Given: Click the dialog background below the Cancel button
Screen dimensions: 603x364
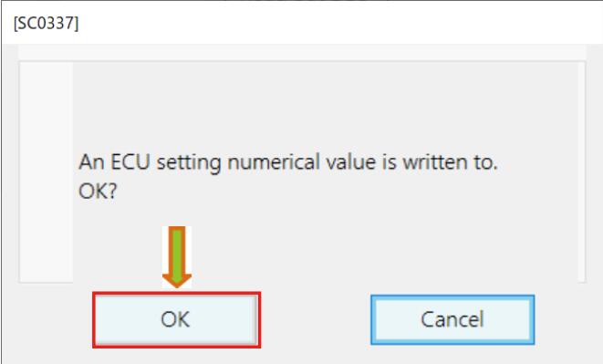Looking at the screenshot, I should [x=452, y=355].
